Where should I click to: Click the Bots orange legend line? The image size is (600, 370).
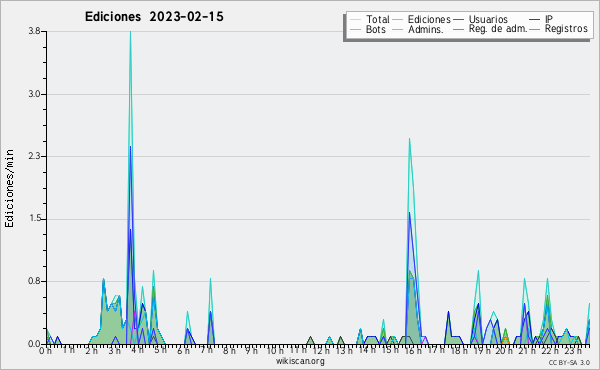coord(355,29)
